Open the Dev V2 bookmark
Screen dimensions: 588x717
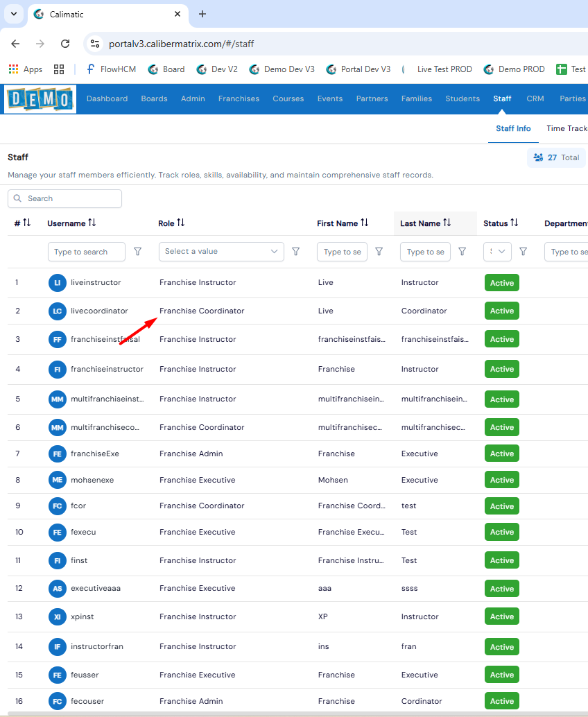(217, 69)
